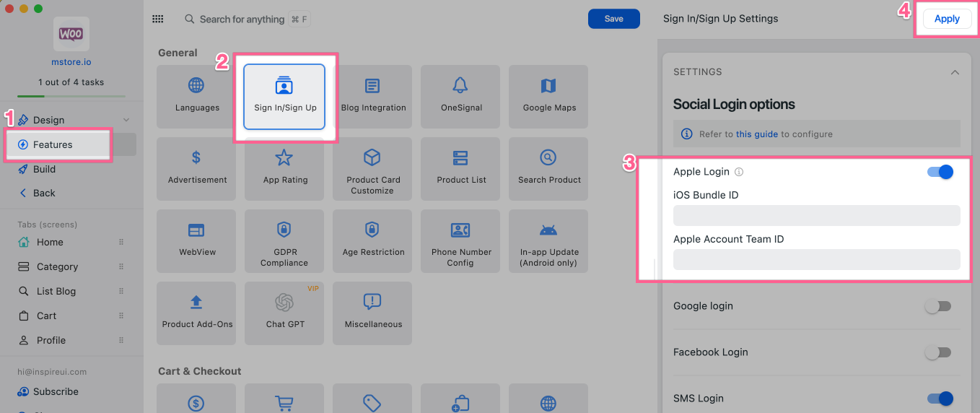Click the blue Save button

[x=613, y=19]
